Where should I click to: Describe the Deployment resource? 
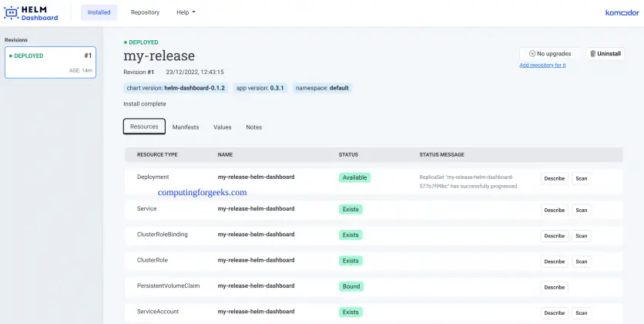(554, 178)
